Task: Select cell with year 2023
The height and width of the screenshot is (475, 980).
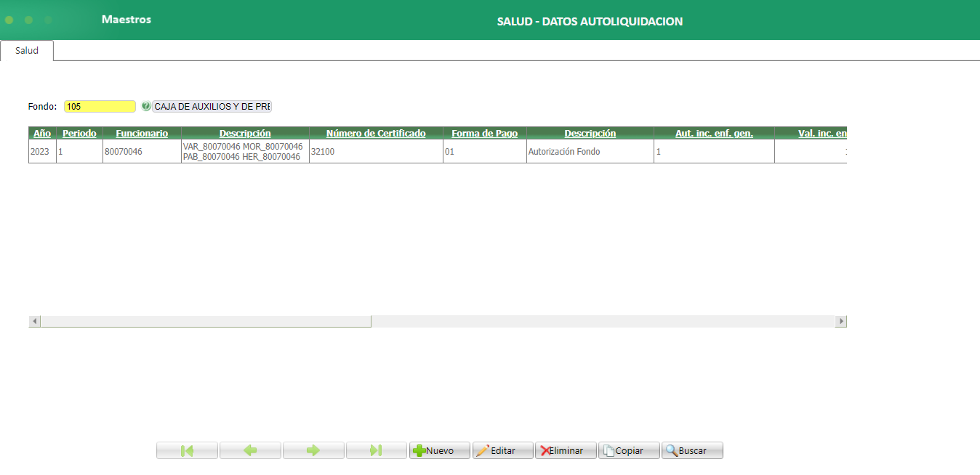Action: (42, 152)
